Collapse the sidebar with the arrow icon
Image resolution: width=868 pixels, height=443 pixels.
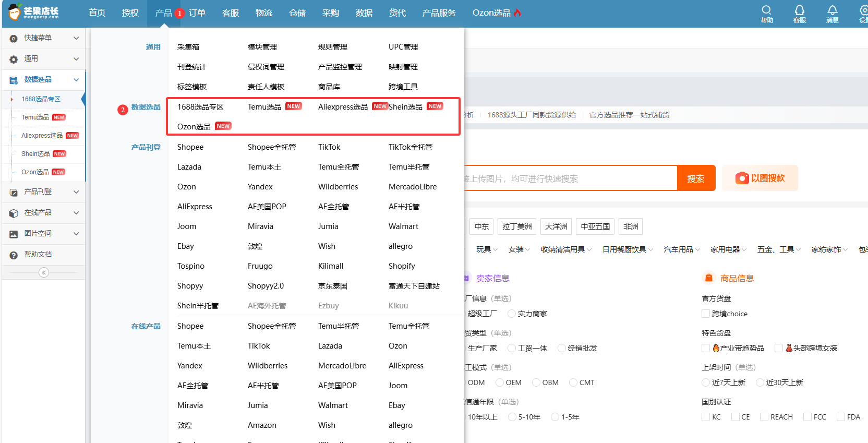click(x=44, y=272)
